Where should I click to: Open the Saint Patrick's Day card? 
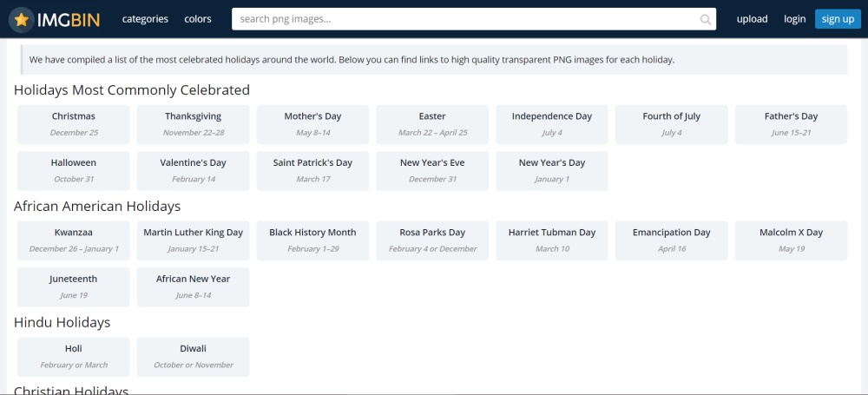[312, 171]
